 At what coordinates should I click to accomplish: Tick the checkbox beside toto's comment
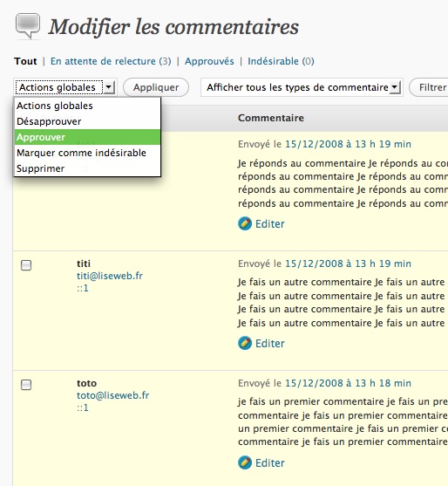tap(26, 385)
